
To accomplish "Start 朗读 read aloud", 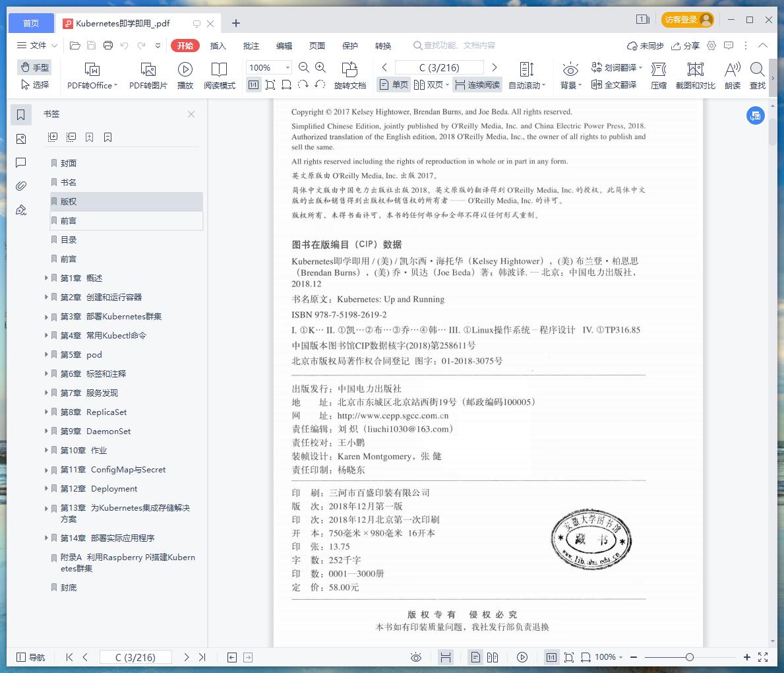I will 733,76.
